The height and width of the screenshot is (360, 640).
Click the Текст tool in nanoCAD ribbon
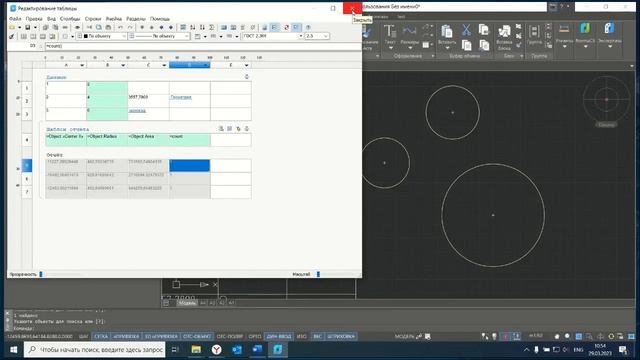coord(390,36)
